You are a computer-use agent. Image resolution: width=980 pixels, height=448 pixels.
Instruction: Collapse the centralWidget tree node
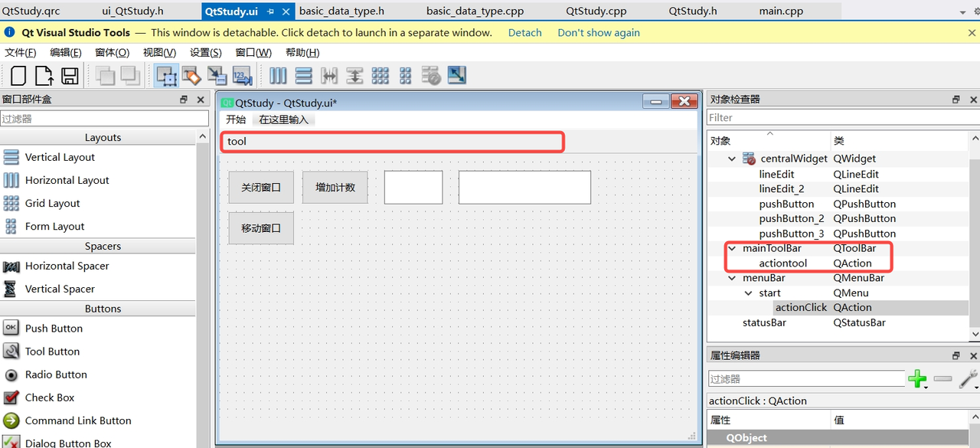point(732,159)
